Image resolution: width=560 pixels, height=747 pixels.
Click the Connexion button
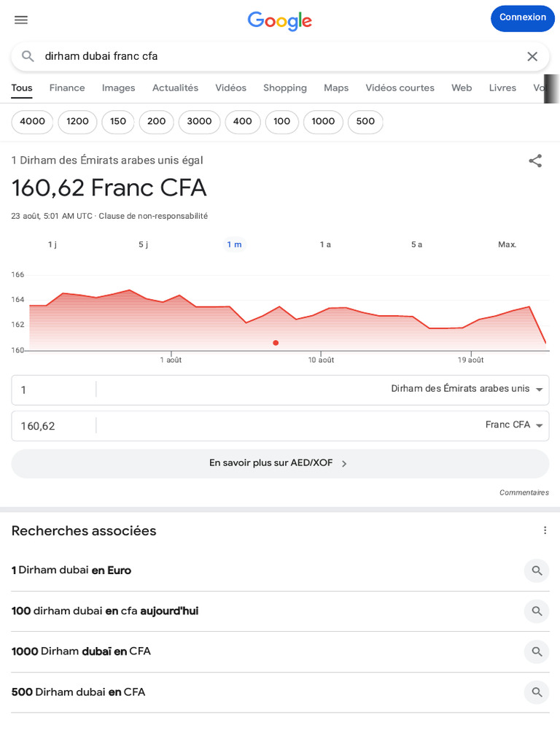522,18
